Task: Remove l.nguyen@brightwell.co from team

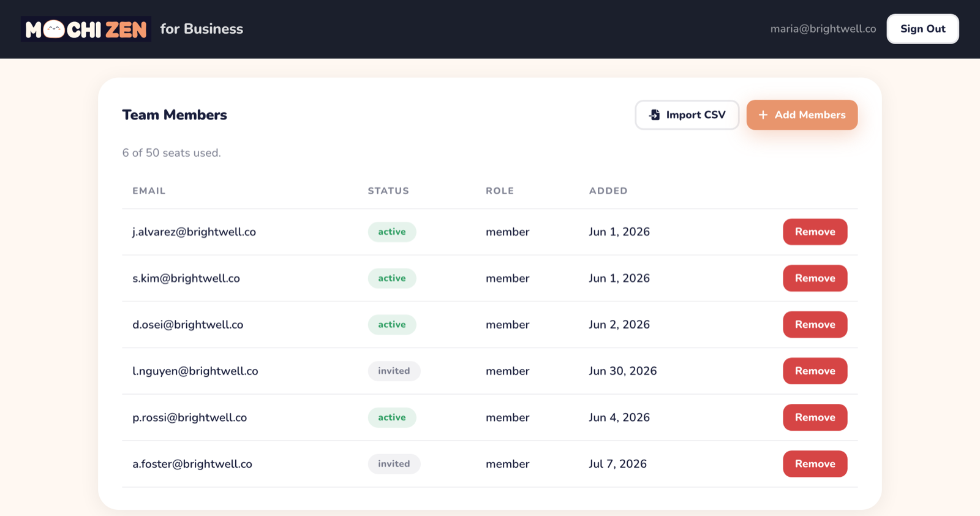Action: [x=815, y=371]
